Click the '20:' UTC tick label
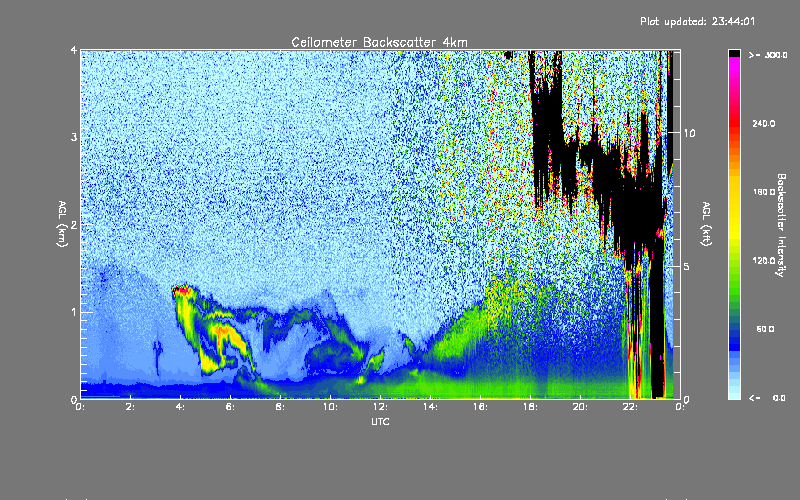The image size is (800, 500). [x=581, y=407]
